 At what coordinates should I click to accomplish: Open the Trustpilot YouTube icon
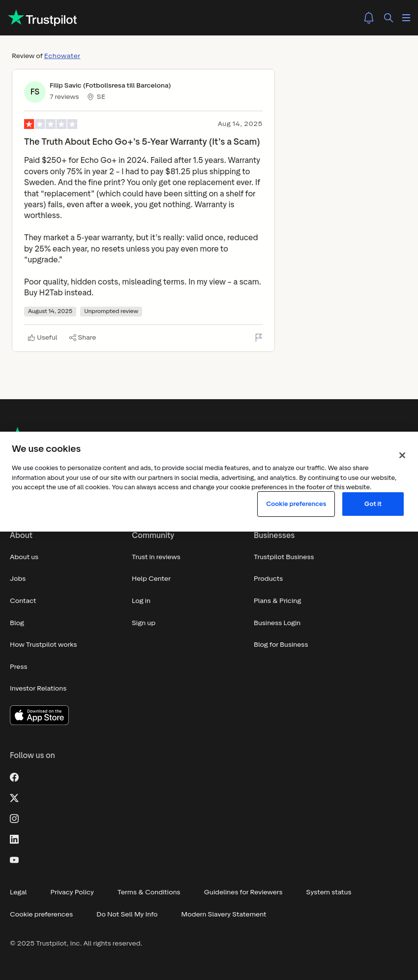14,860
